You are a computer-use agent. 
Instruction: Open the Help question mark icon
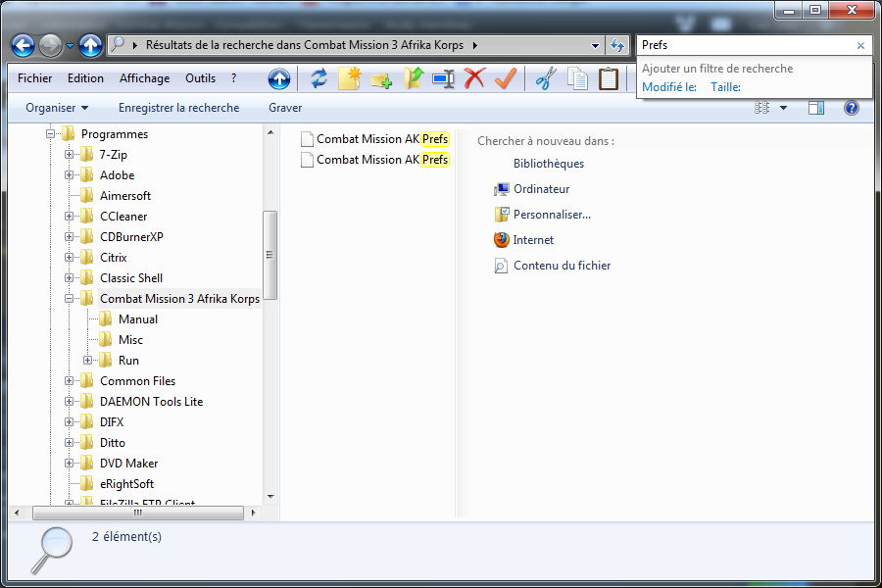[851, 108]
